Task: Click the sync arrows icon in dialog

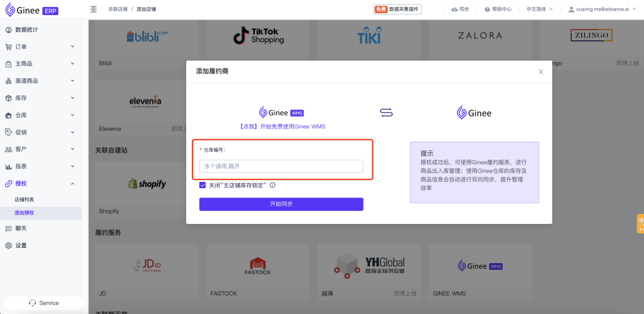Action: [386, 113]
